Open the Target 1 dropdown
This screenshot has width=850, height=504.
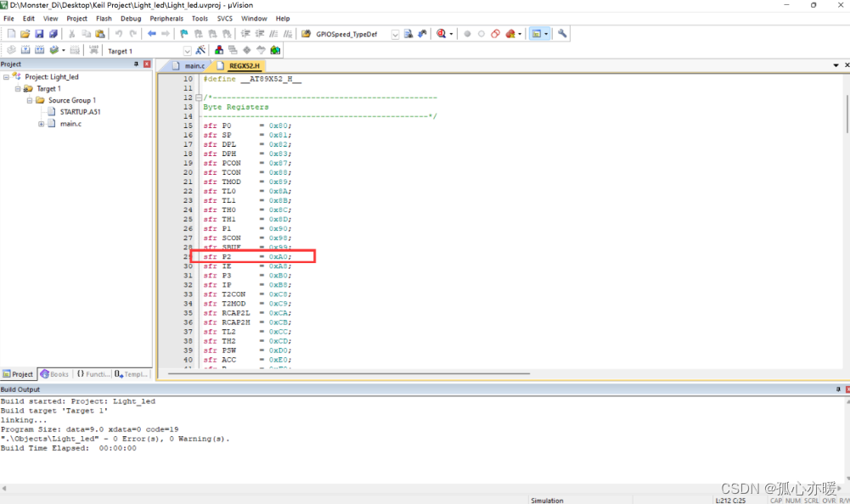point(187,51)
